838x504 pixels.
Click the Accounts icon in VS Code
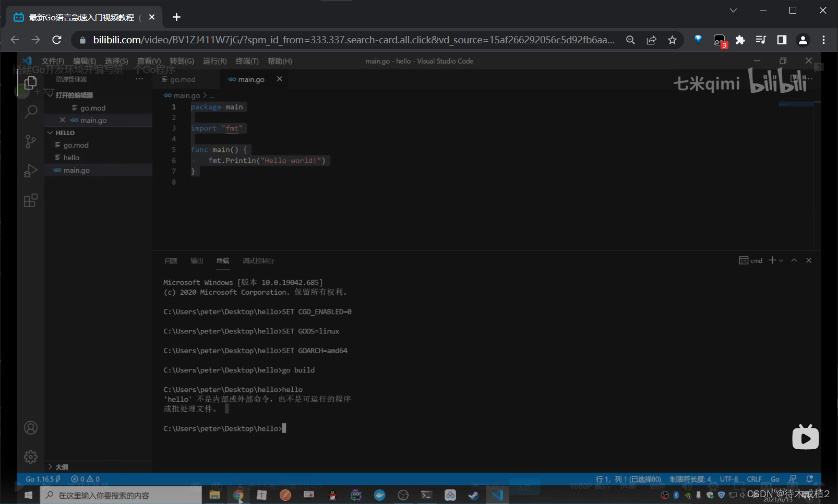tap(31, 428)
